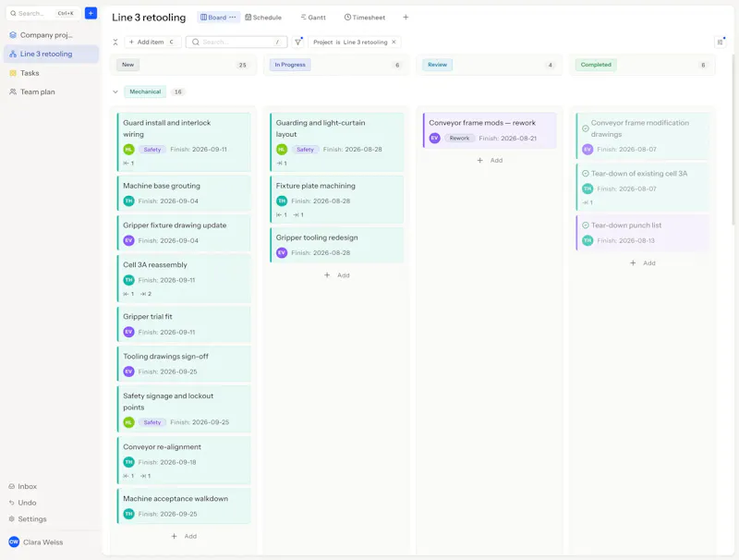Click Add under the In Progress column
Image resolution: width=739 pixels, height=560 pixels.
(x=337, y=275)
